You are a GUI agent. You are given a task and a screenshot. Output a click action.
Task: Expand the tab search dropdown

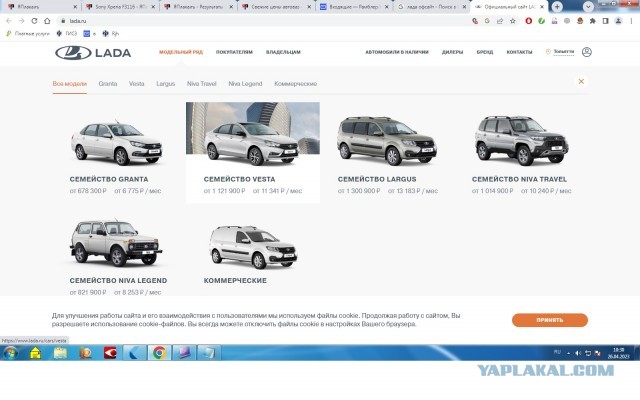[x=588, y=7]
